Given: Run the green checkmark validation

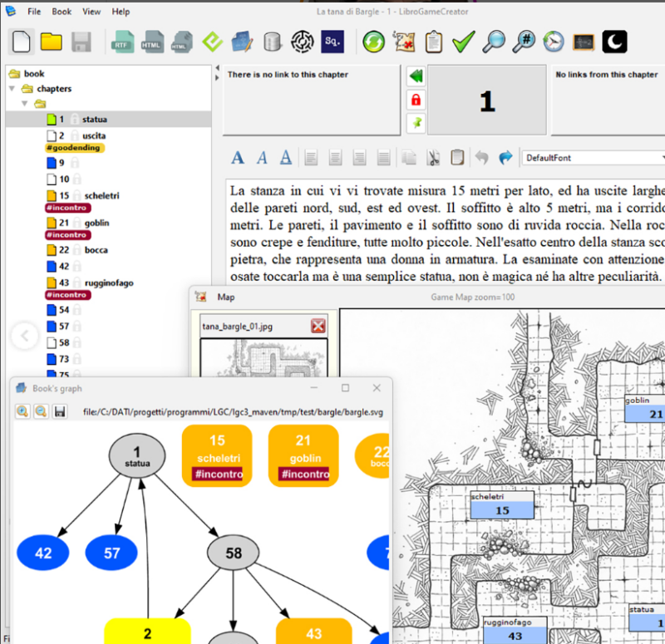Looking at the screenshot, I should coord(463,42).
